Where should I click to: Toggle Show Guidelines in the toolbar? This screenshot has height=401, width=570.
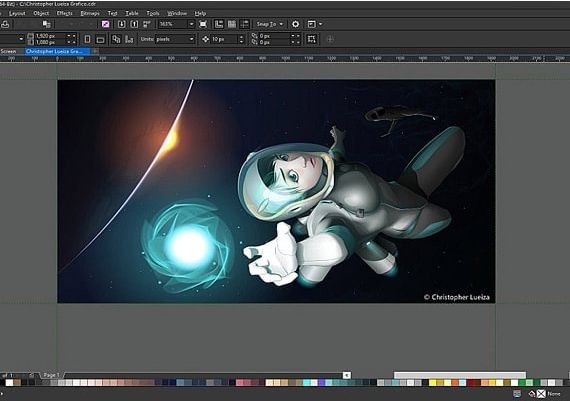(245, 24)
